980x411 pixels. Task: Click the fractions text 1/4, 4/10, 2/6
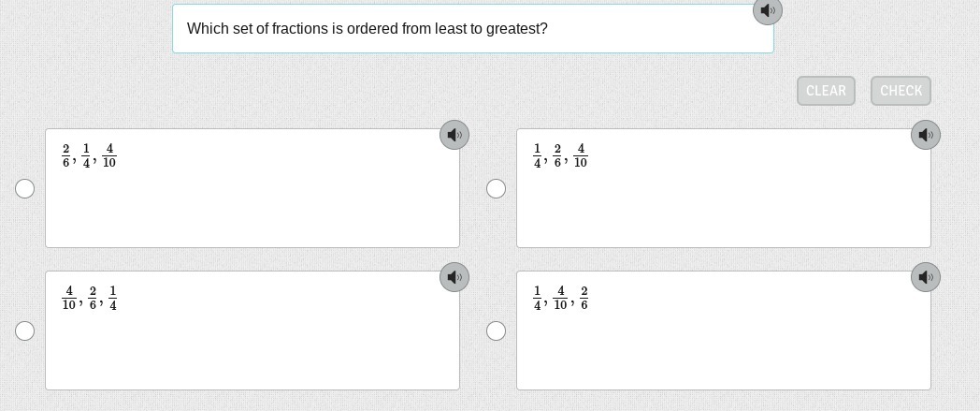click(x=560, y=298)
